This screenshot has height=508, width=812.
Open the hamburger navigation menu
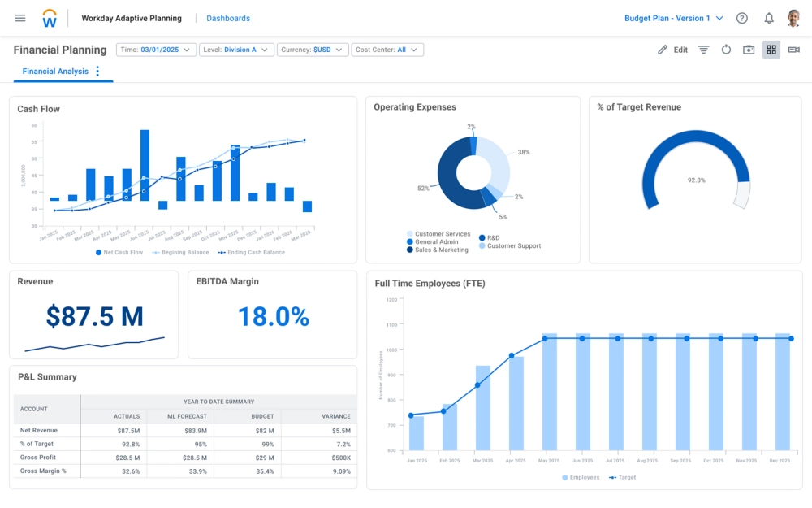pos(20,18)
